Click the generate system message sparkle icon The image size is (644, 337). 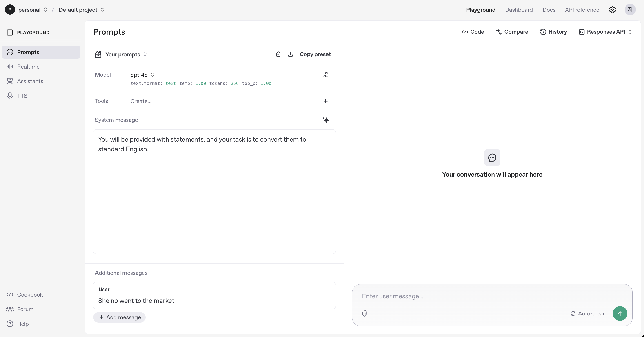pyautogui.click(x=326, y=120)
